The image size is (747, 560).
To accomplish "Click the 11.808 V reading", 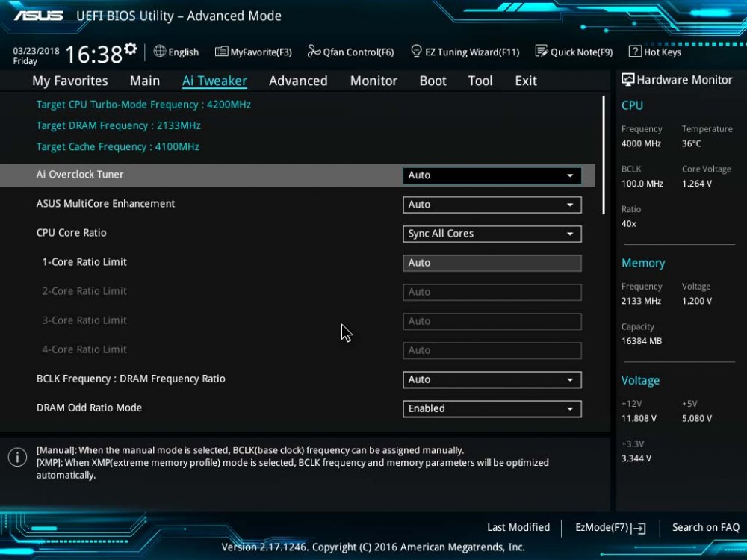I will click(639, 418).
